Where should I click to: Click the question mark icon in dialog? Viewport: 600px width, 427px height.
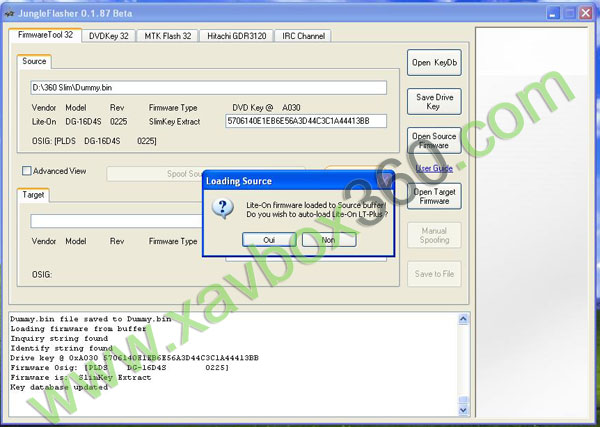pyautogui.click(x=222, y=208)
